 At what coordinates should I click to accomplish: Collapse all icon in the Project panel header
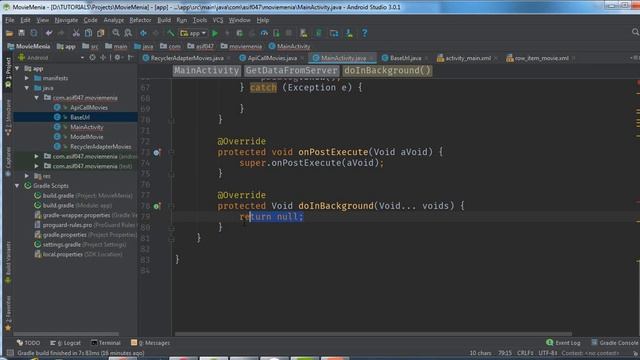(103, 58)
